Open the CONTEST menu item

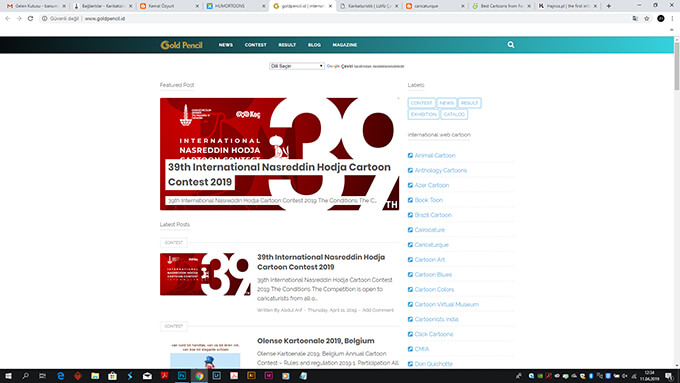point(255,45)
